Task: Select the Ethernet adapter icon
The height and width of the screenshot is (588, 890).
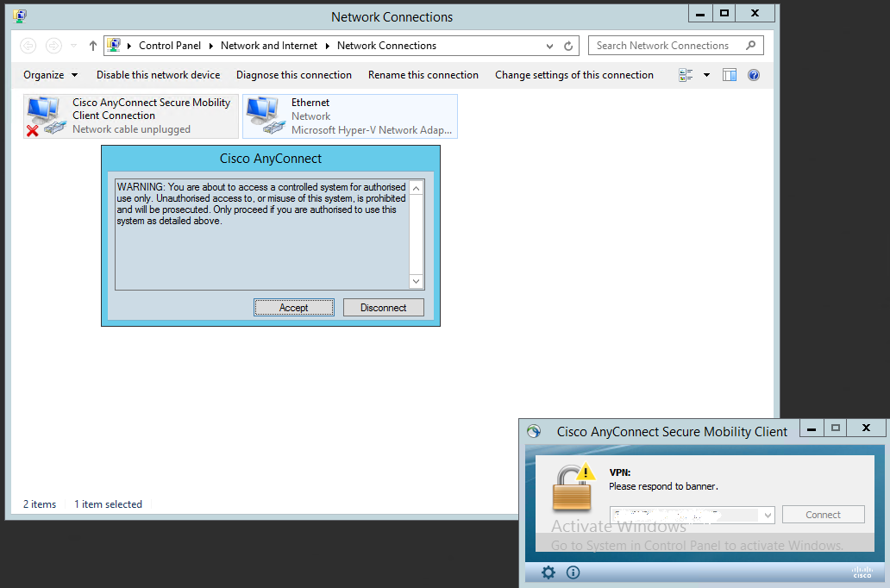Action: tap(265, 116)
